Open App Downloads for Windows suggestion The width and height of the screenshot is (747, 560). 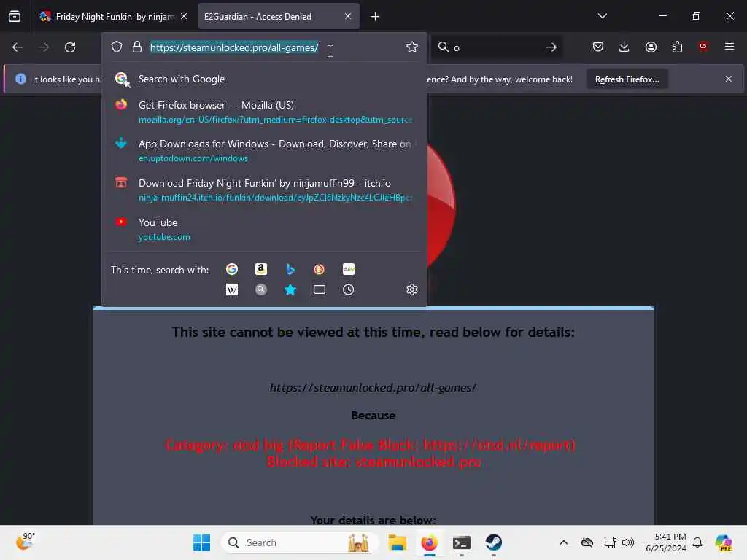click(264, 150)
